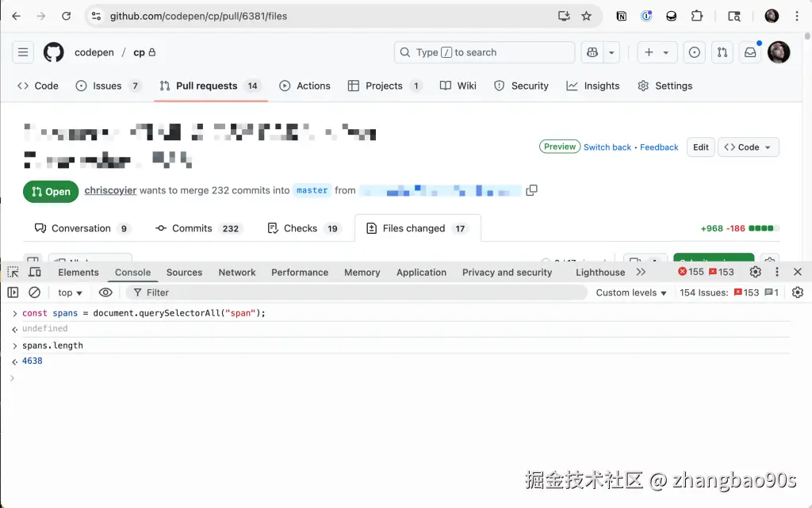812x508 pixels.
Task: Copy the branch name to clipboard
Action: click(531, 190)
